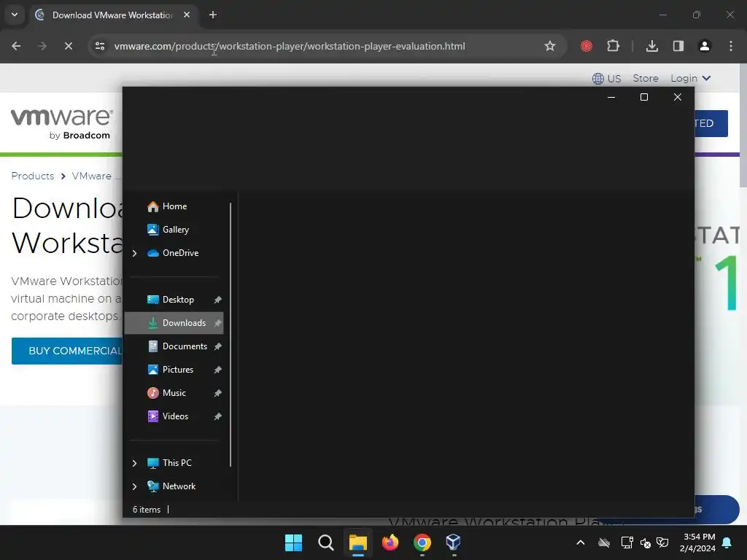Toggle Chrome side panel icon
The width and height of the screenshot is (747, 560).
tap(678, 46)
